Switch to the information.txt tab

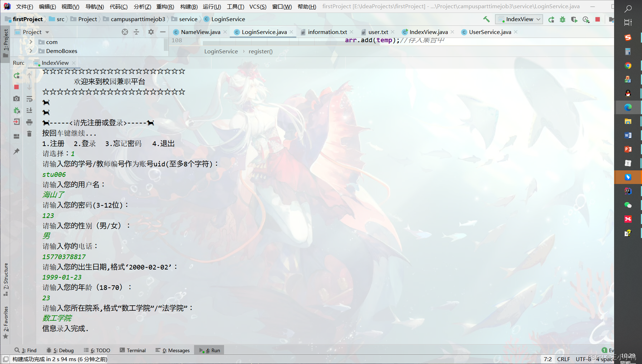tap(327, 32)
